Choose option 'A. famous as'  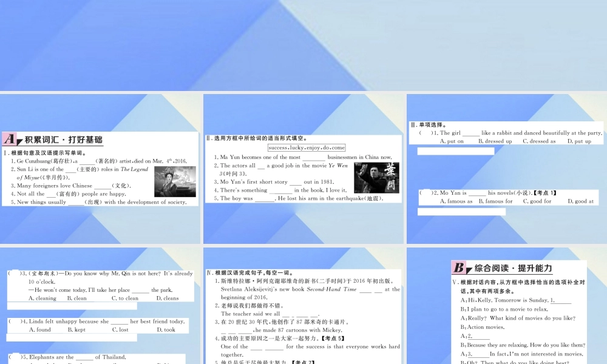(456, 201)
